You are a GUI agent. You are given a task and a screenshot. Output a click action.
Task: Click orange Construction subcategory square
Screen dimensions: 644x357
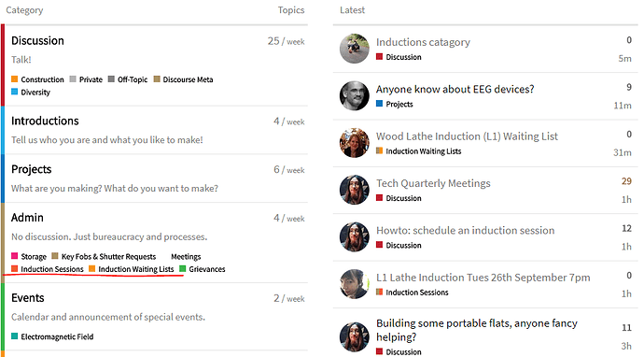[x=14, y=79]
